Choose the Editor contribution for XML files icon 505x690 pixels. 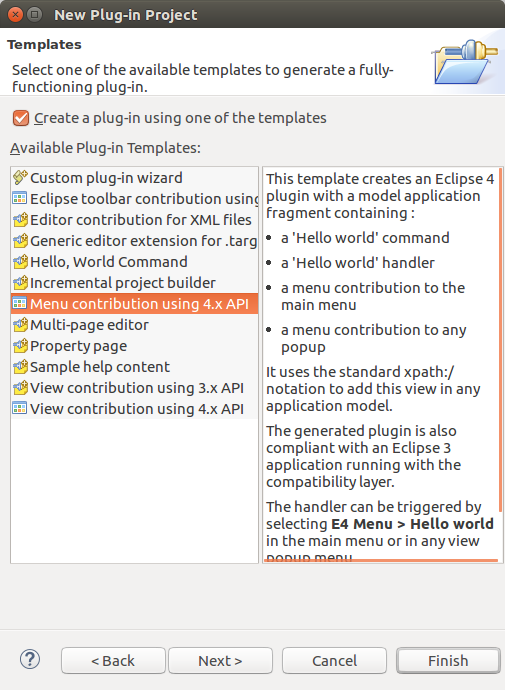pyautogui.click(x=20, y=220)
